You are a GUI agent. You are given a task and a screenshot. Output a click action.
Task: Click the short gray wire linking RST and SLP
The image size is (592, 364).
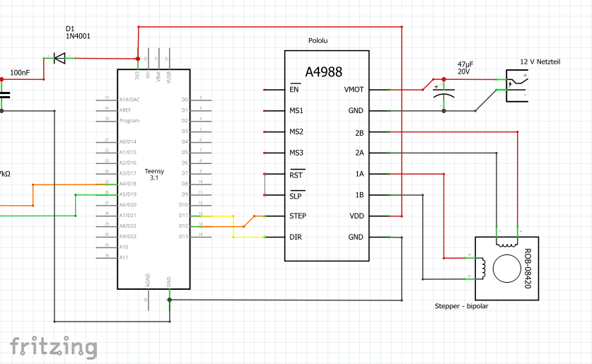(x=265, y=184)
